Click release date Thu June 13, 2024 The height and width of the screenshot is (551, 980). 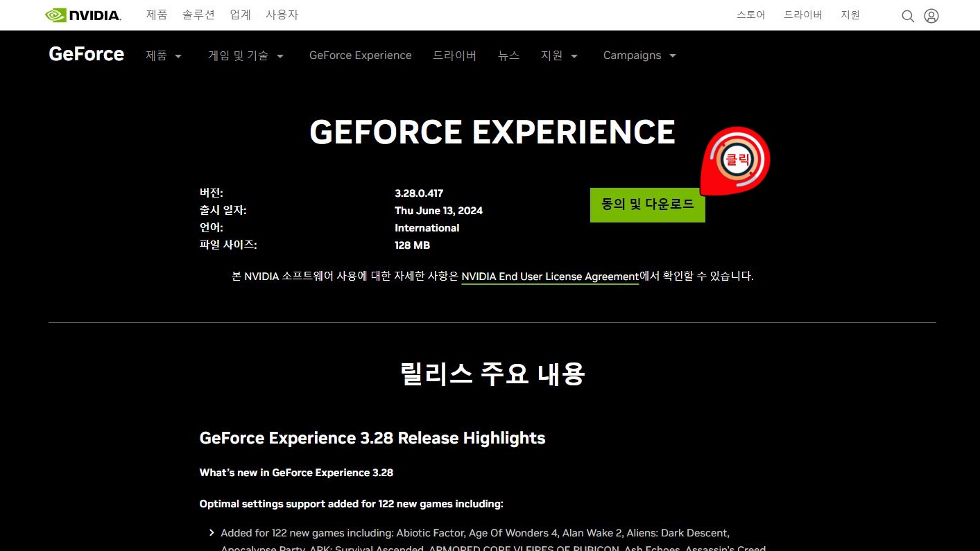438,211
